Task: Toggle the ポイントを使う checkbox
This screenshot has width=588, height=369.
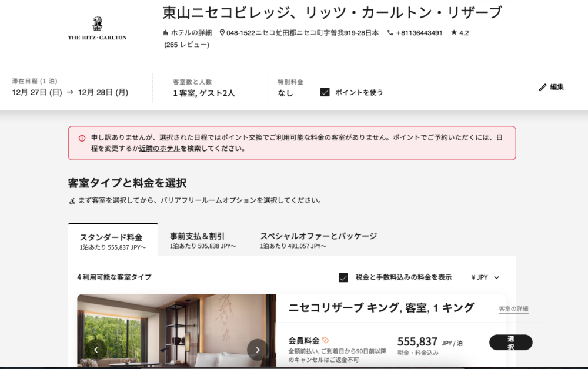Action: (x=325, y=92)
